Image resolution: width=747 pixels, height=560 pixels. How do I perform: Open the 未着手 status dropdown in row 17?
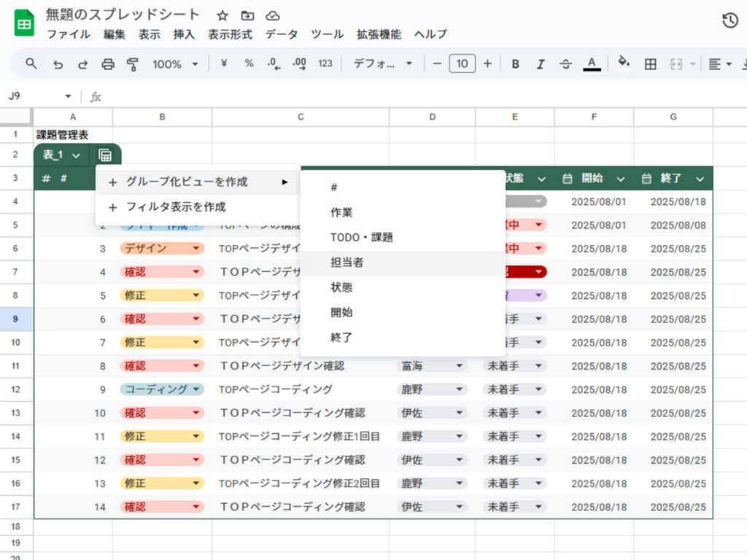538,507
